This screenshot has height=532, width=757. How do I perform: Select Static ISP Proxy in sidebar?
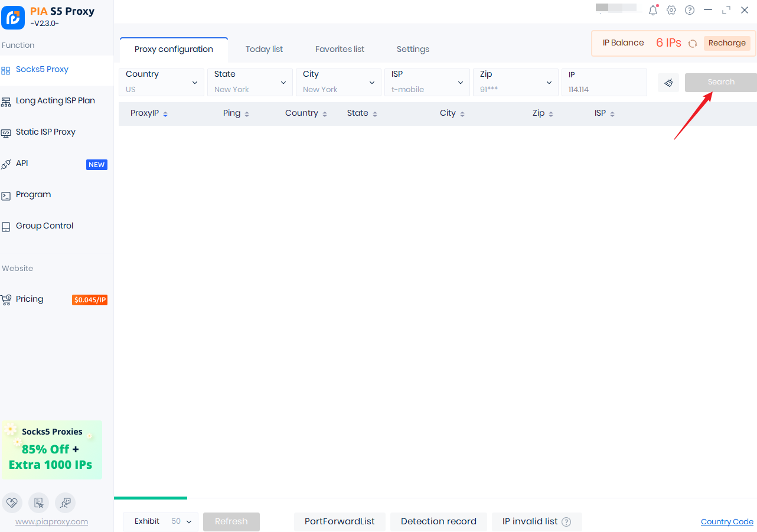(x=45, y=132)
